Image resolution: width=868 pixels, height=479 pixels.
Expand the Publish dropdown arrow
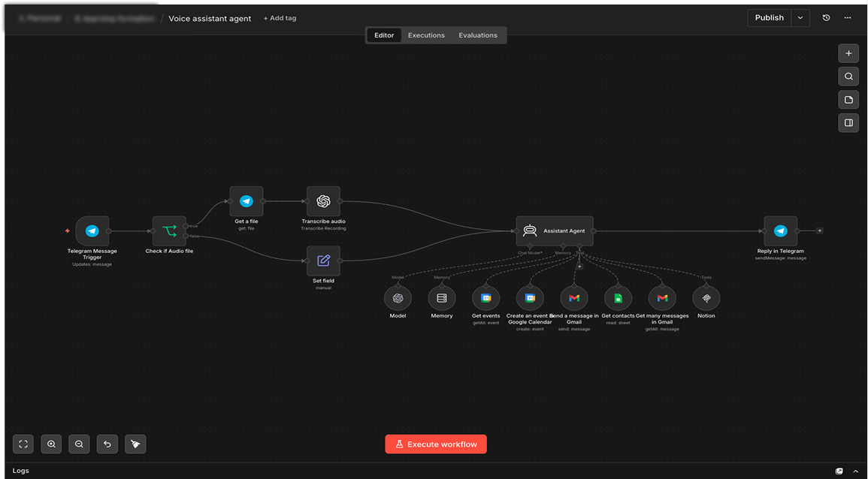pos(800,18)
